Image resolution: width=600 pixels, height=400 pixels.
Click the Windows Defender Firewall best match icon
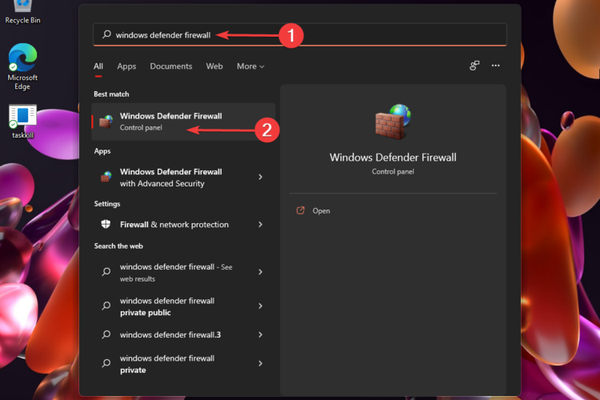coord(106,122)
